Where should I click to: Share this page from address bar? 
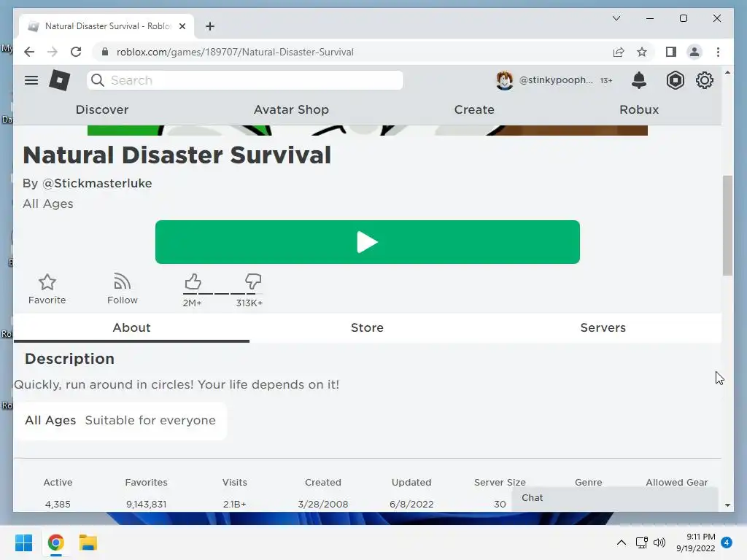(619, 52)
